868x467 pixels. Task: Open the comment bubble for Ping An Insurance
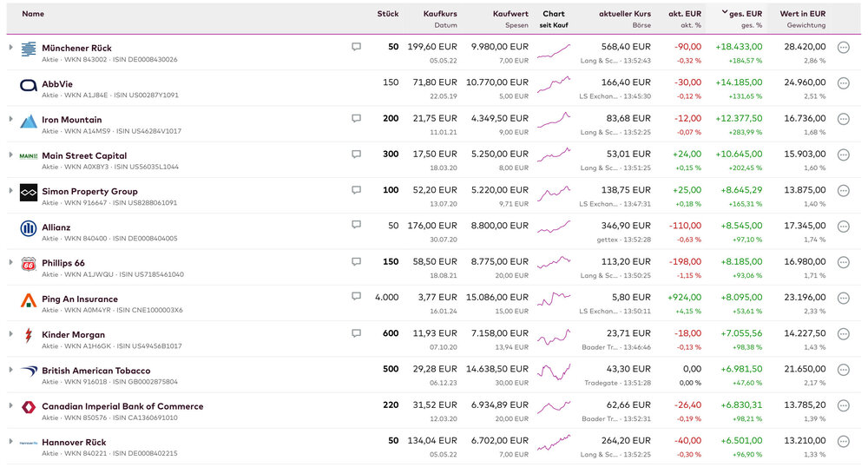[x=356, y=296]
